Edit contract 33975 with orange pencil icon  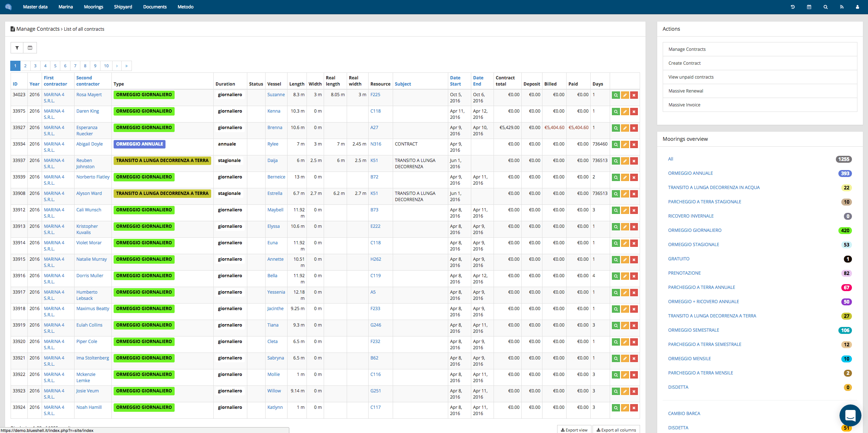pyautogui.click(x=625, y=112)
